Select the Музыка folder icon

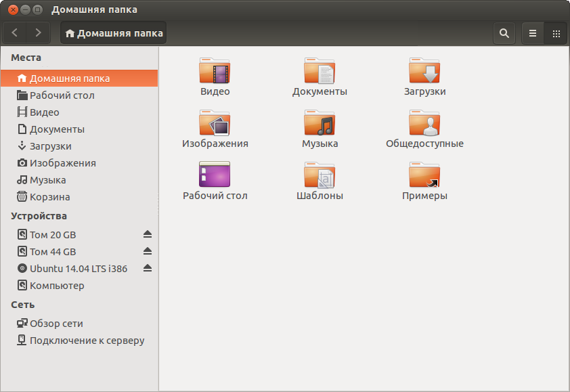click(x=320, y=123)
